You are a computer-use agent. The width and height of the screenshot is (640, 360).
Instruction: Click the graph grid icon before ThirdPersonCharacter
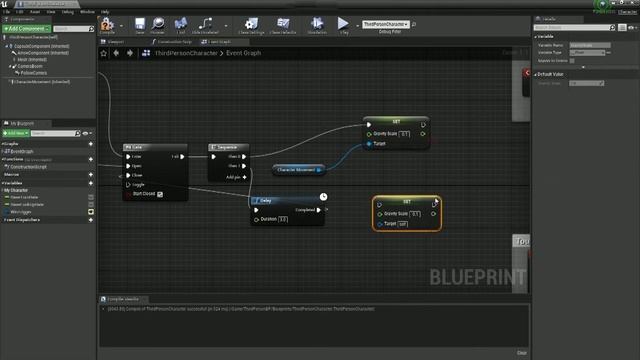[146, 53]
